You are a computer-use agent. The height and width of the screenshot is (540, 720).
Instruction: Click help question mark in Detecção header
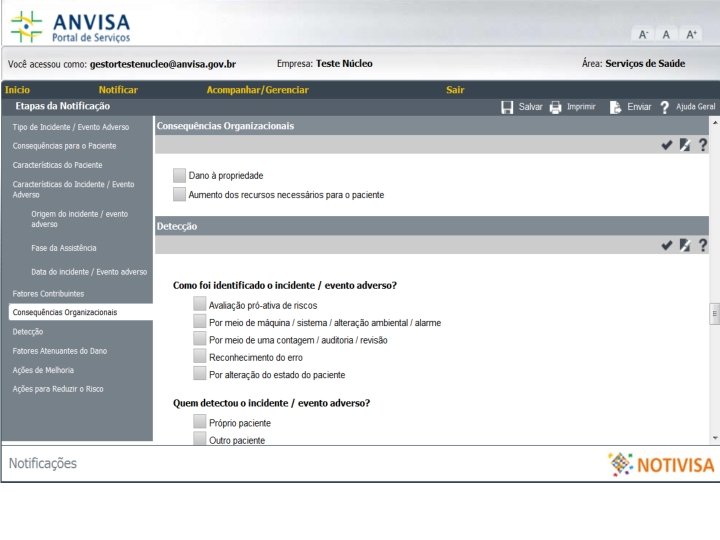pyautogui.click(x=703, y=245)
